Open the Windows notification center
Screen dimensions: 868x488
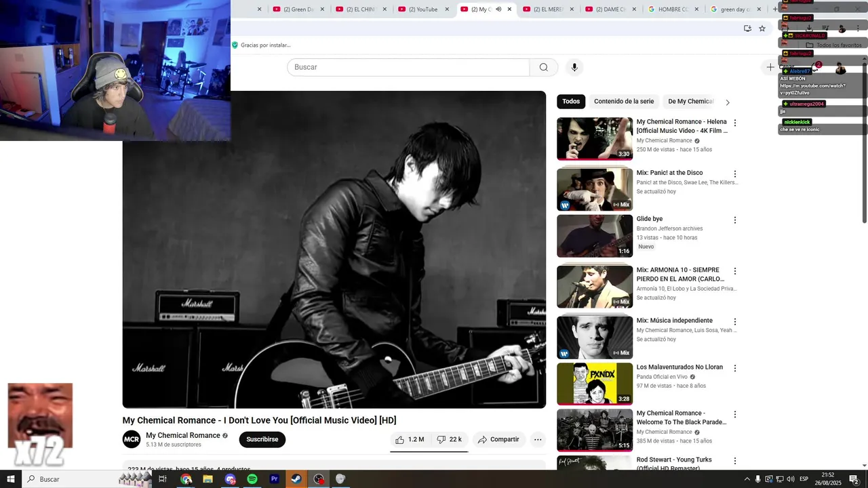[x=854, y=479]
